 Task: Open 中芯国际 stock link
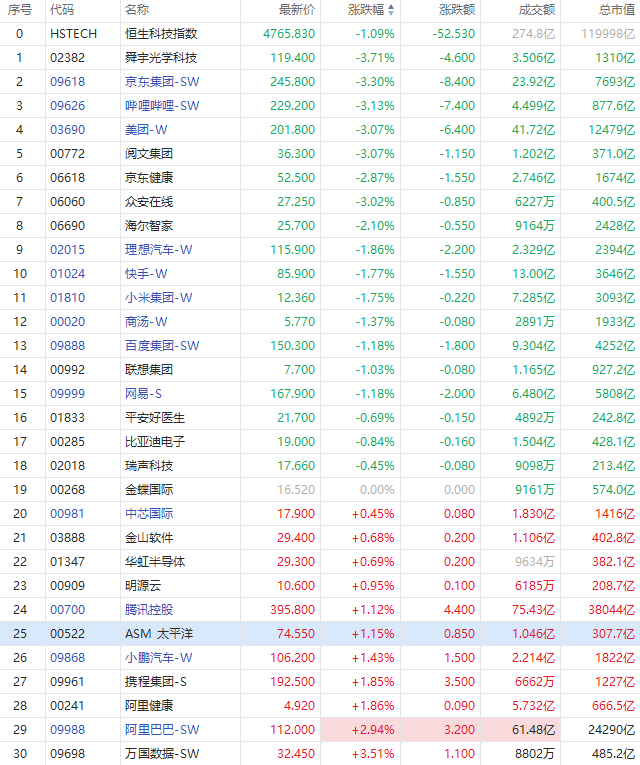149,514
